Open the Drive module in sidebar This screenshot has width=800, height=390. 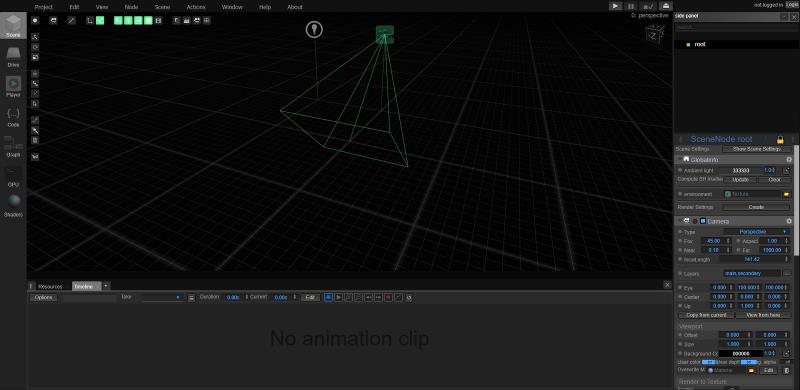pos(13,57)
